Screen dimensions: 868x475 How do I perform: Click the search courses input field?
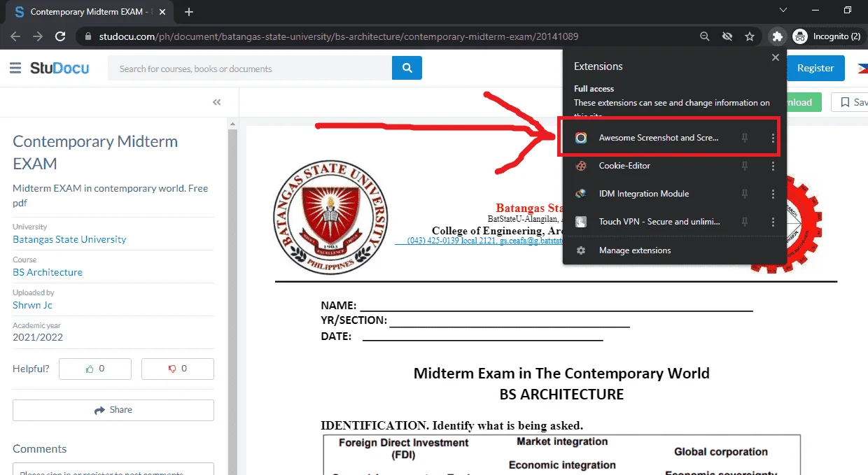[x=250, y=69]
